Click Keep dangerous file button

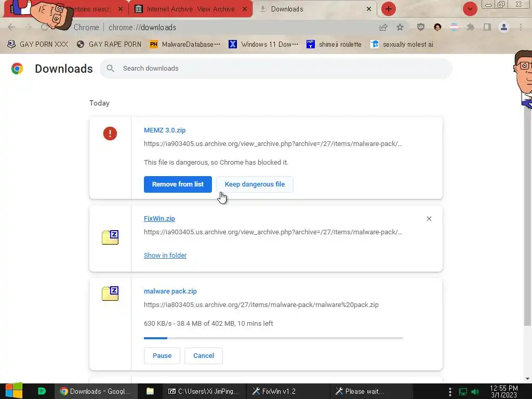coord(255,184)
